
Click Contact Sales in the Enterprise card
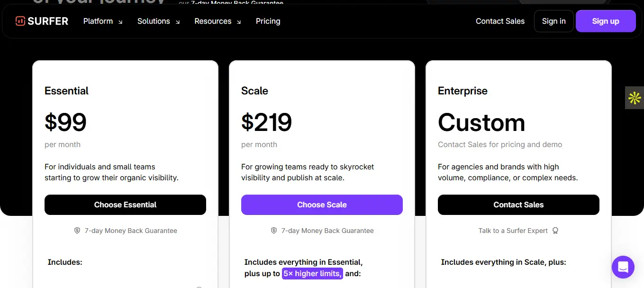click(x=518, y=205)
